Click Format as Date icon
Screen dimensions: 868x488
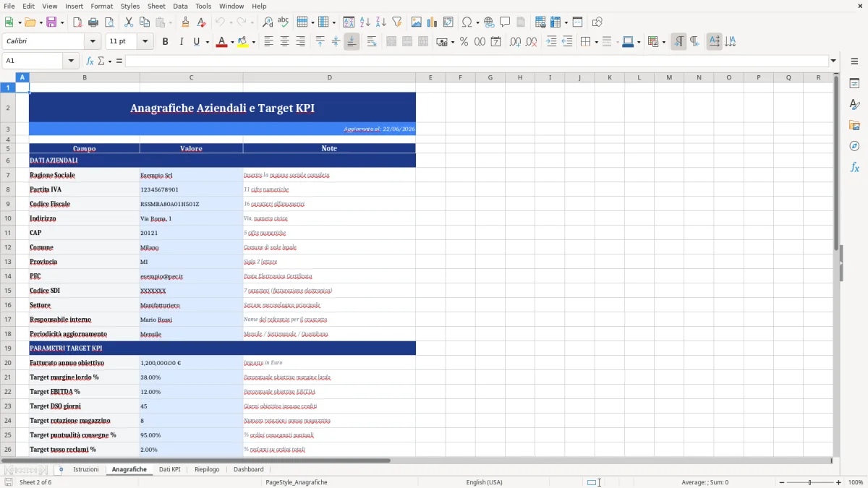tap(495, 42)
